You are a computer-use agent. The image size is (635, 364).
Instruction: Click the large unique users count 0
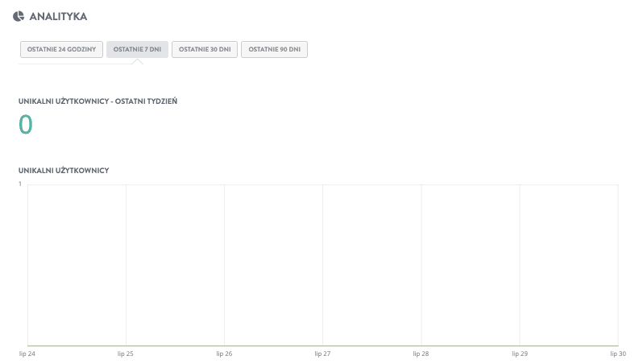26,124
